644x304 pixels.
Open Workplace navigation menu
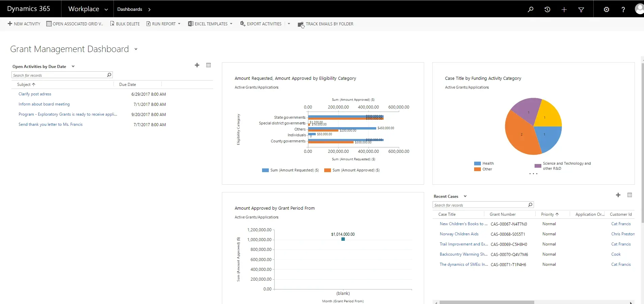pyautogui.click(x=84, y=9)
